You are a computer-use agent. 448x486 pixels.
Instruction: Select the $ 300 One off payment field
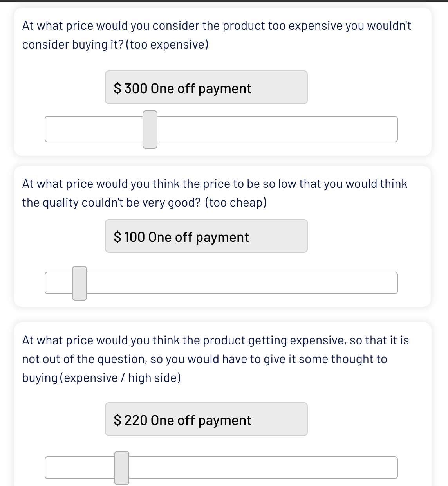[206, 88]
